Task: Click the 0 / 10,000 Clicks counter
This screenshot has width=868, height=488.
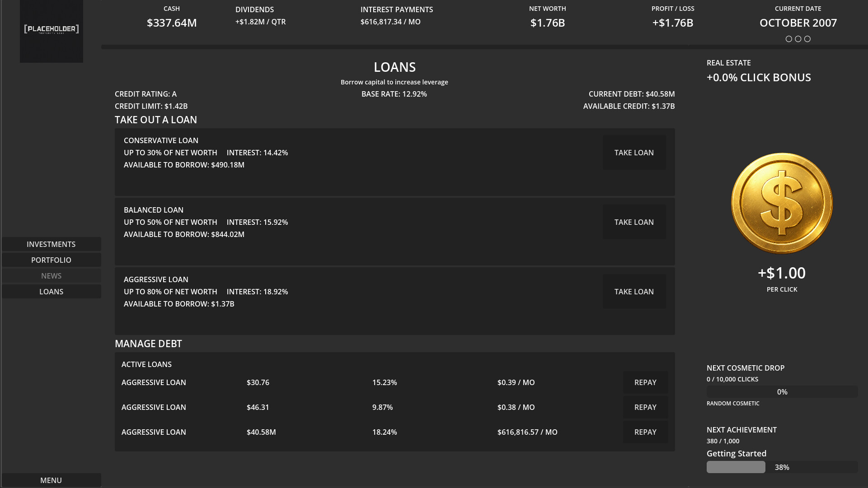Action: tap(732, 379)
